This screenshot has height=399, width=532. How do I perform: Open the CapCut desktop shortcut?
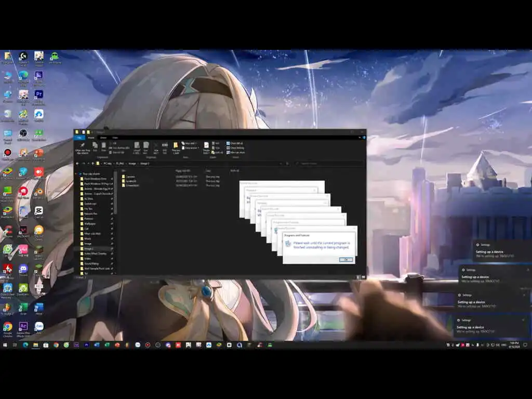point(38,212)
